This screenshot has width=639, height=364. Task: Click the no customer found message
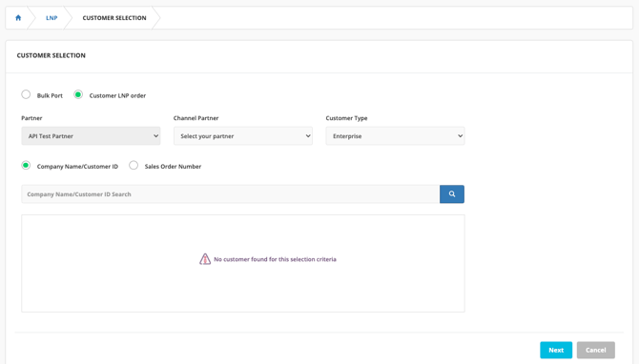(x=275, y=259)
